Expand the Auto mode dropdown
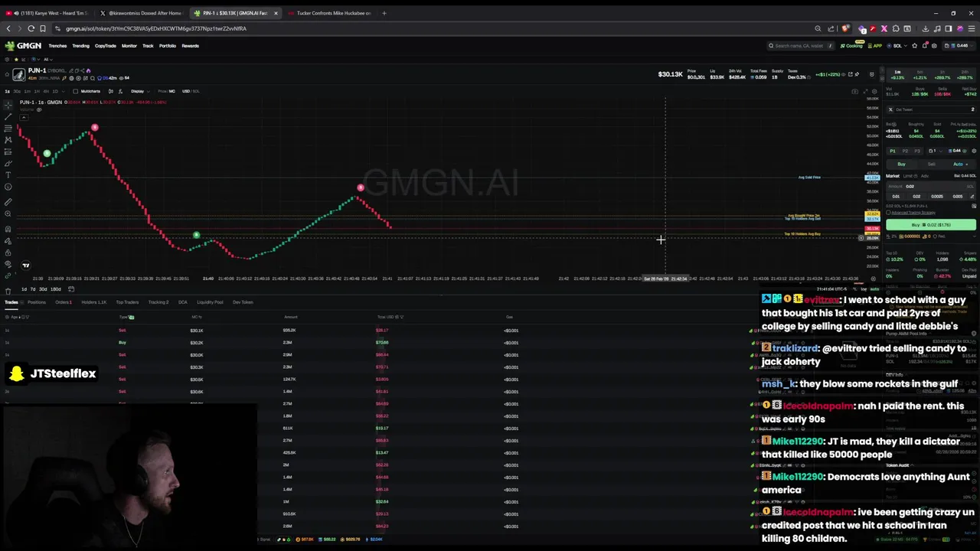 tap(961, 164)
